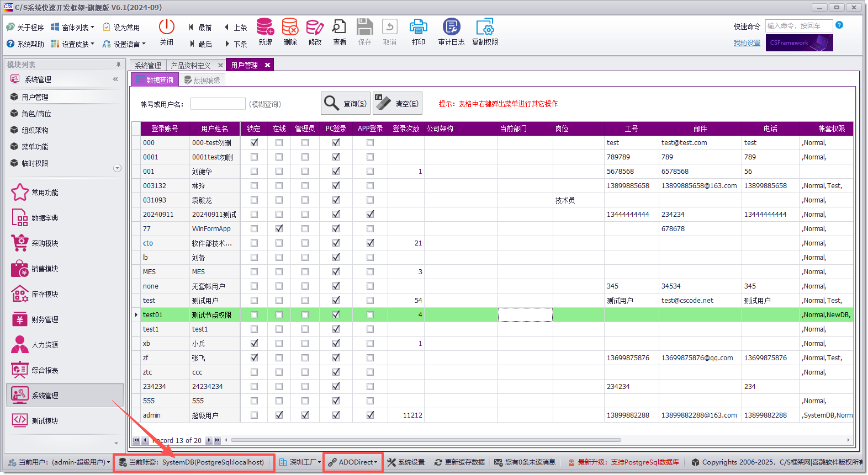This screenshot has width=868, height=475.
Task: Collapse the 系统管理 sidebar group
Action: [115, 79]
